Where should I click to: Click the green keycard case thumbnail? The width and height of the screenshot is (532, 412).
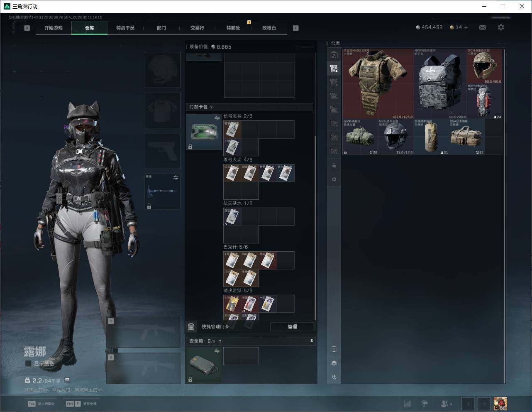[203, 132]
